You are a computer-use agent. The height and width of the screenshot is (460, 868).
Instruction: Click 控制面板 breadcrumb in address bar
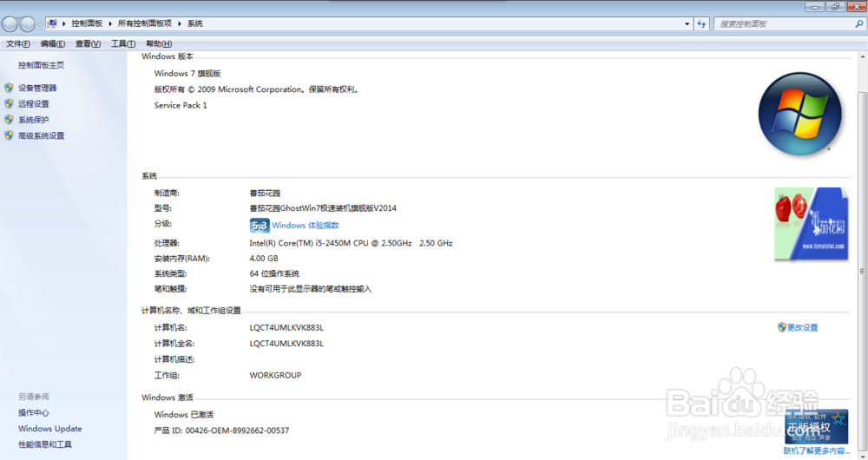click(x=87, y=23)
